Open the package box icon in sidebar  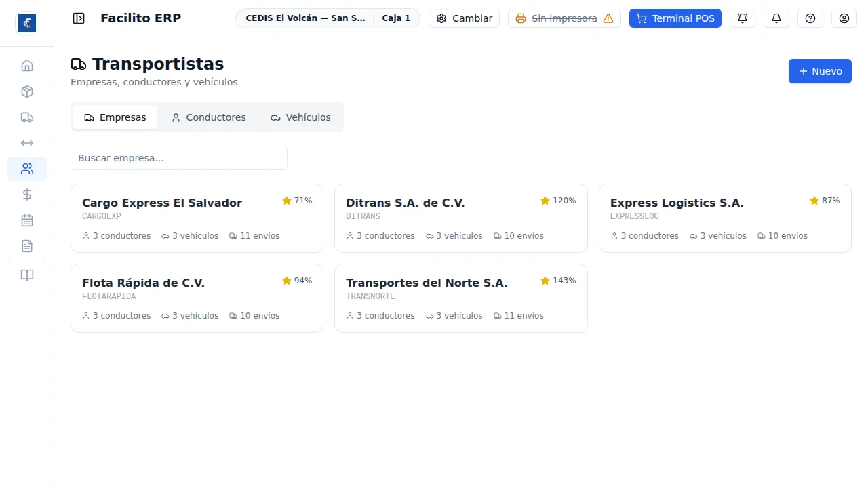pos(27,91)
